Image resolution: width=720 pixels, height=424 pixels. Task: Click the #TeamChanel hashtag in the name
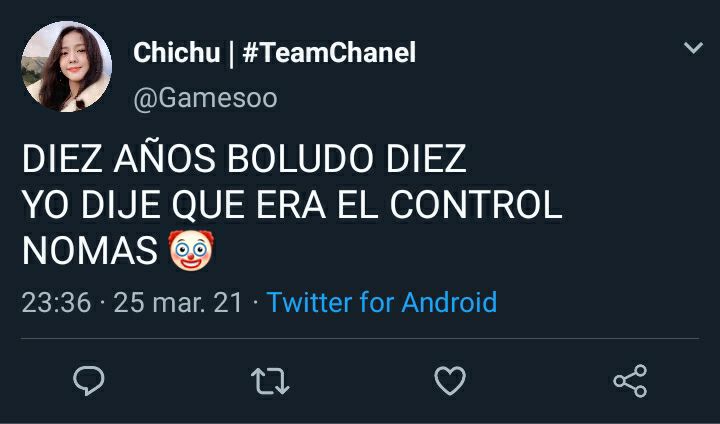coord(329,52)
